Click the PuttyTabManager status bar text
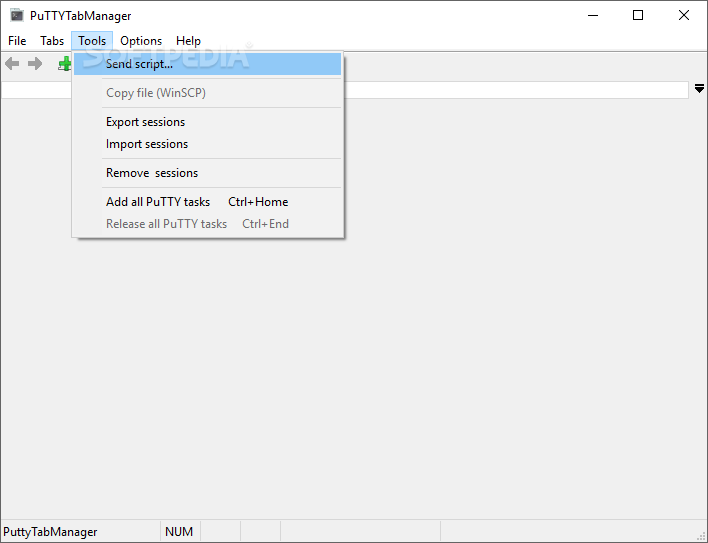 (50, 532)
